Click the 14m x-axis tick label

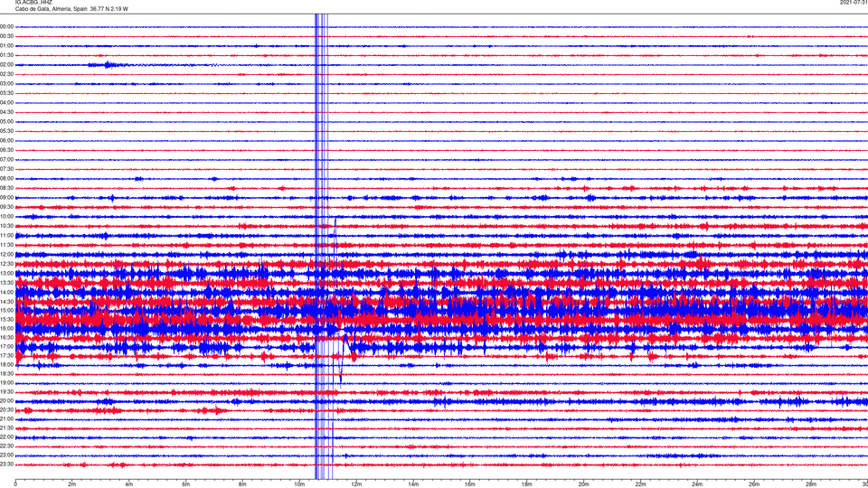413,484
